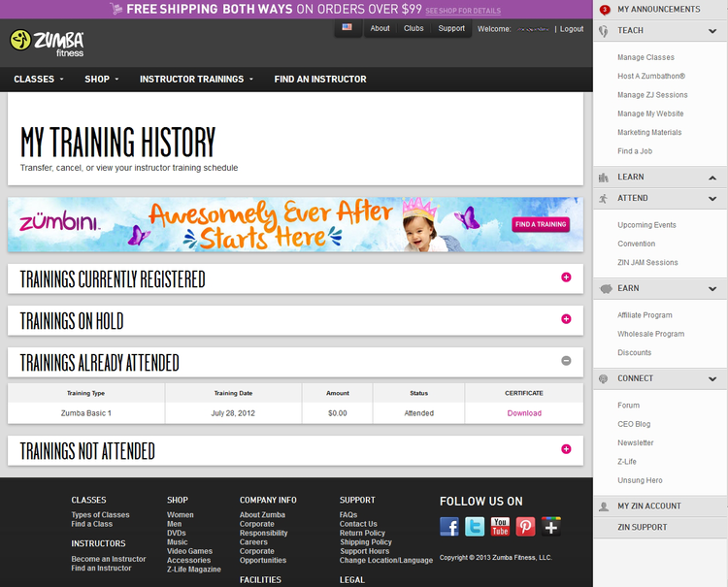Open the Support top menu item

[451, 28]
